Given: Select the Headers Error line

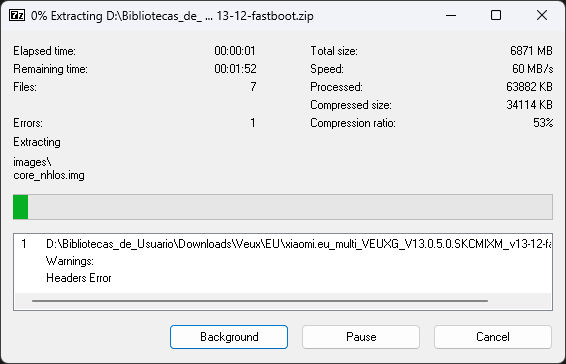Looking at the screenshot, I should coord(79,278).
